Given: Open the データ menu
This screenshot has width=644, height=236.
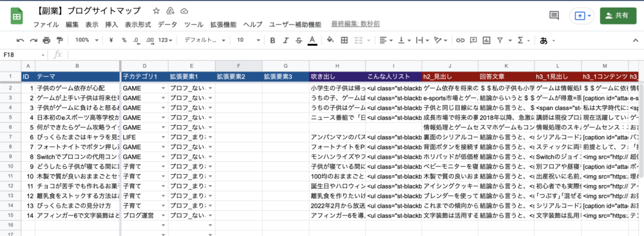Looking at the screenshot, I should [x=167, y=25].
